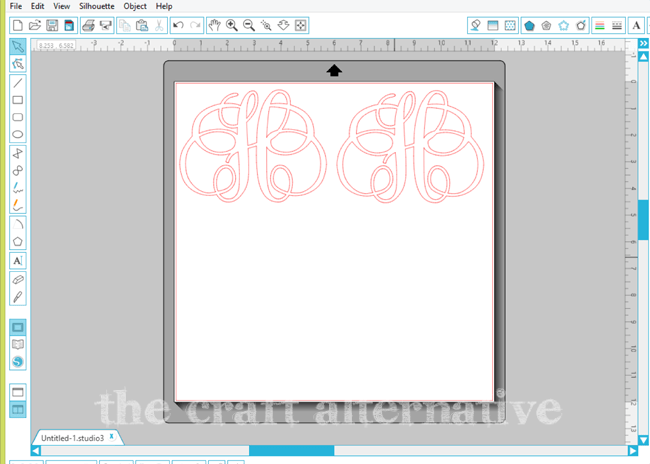Viewport: 650px width, 464px height.
Task: Choose the Ellipse drawing tool
Action: [x=17, y=134]
